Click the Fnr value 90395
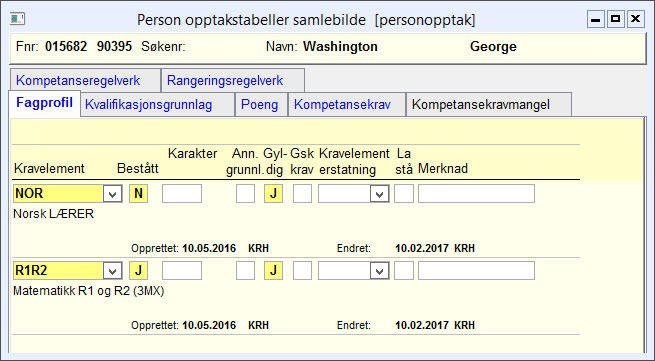The height and width of the screenshot is (361, 655). (114, 46)
